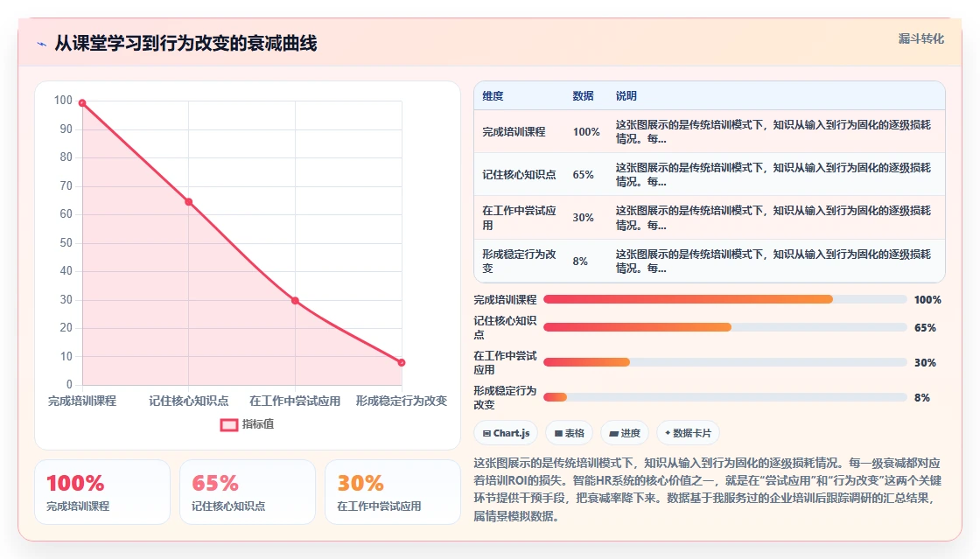Click the 漏斗转化 tag label

[x=920, y=38]
